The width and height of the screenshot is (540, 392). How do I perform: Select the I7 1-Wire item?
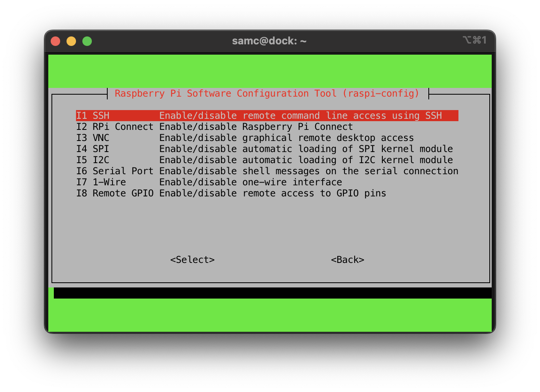209,182
